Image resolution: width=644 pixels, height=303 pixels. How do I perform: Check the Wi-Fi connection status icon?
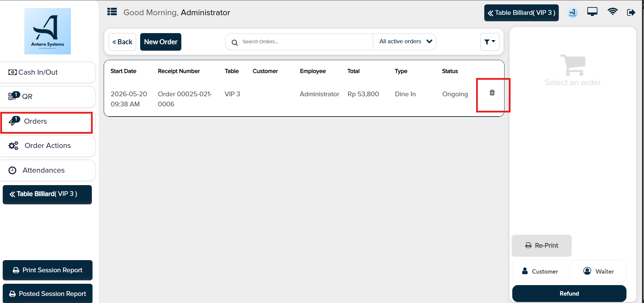click(613, 12)
